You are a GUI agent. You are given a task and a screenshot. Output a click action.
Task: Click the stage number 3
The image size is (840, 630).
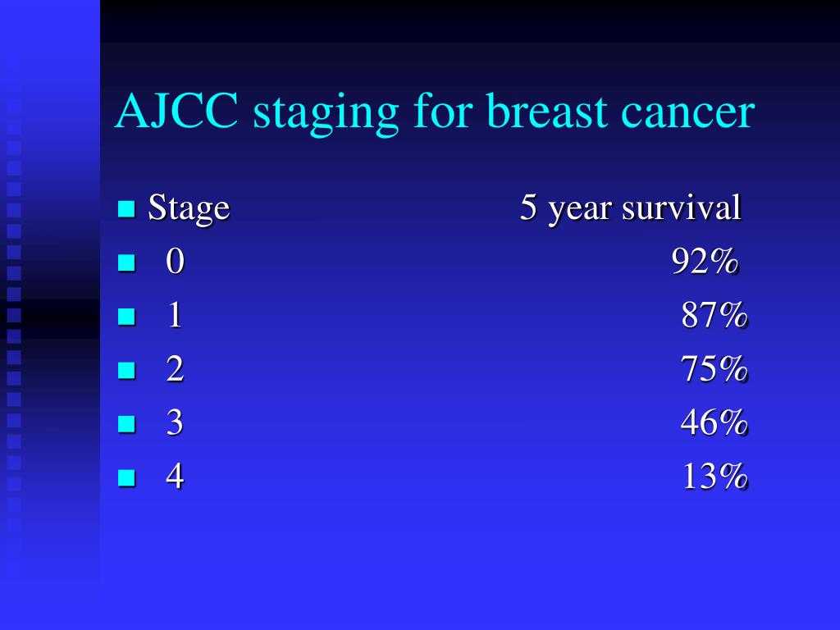175,422
